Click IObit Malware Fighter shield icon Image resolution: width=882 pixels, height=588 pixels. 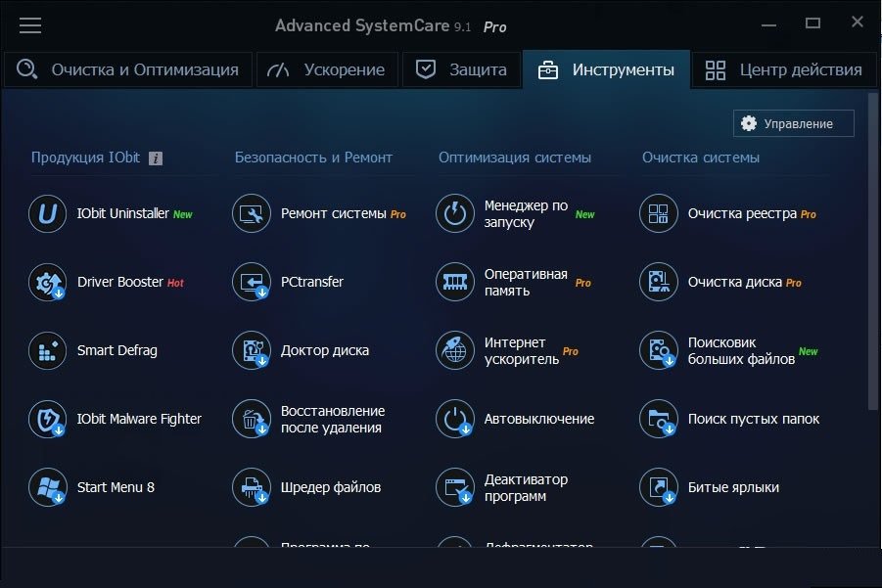click(x=47, y=419)
